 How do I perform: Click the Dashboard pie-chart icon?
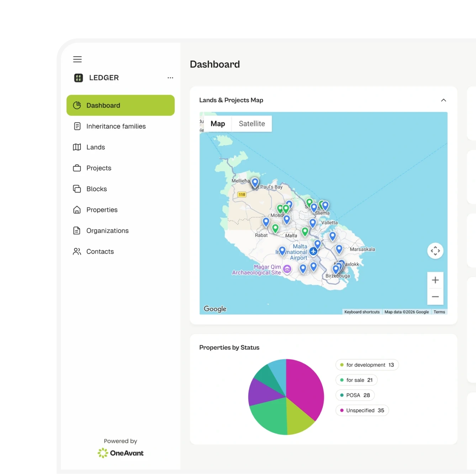point(77,105)
